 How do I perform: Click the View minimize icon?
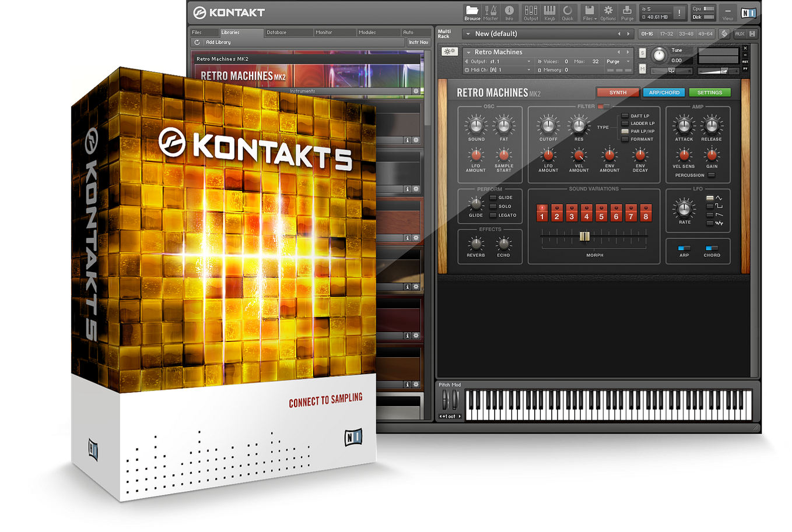tap(727, 12)
